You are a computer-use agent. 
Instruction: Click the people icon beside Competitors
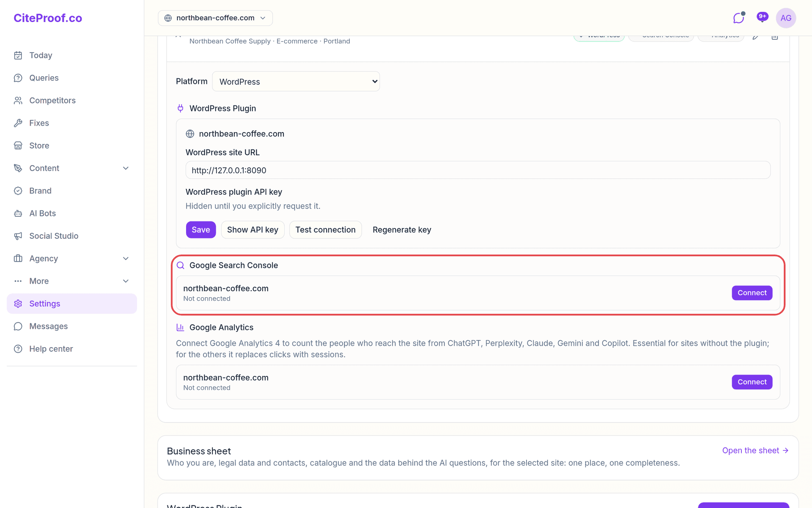click(x=18, y=100)
